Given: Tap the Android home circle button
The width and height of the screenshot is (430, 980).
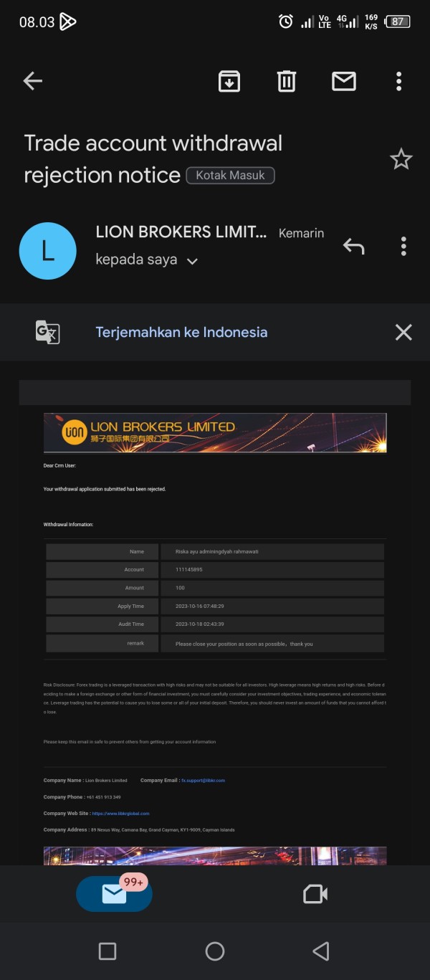Looking at the screenshot, I should click(x=215, y=951).
